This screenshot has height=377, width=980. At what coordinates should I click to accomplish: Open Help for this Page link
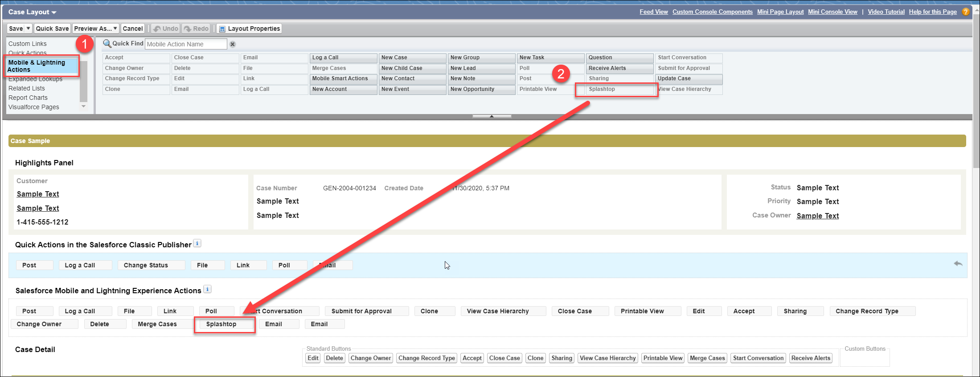click(933, 12)
